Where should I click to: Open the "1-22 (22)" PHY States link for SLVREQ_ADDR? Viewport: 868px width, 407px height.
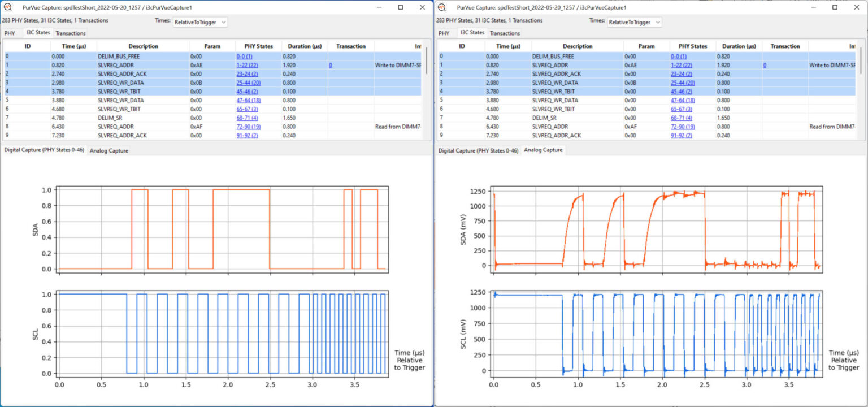point(249,65)
